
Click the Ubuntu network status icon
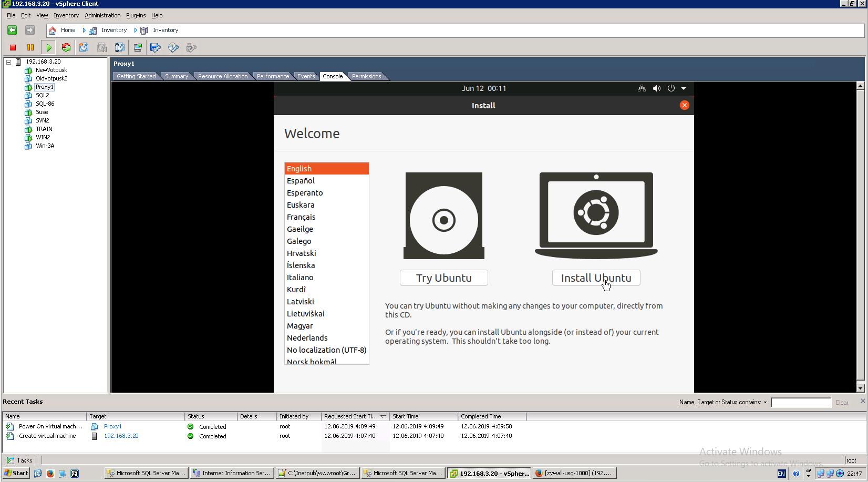pyautogui.click(x=642, y=88)
